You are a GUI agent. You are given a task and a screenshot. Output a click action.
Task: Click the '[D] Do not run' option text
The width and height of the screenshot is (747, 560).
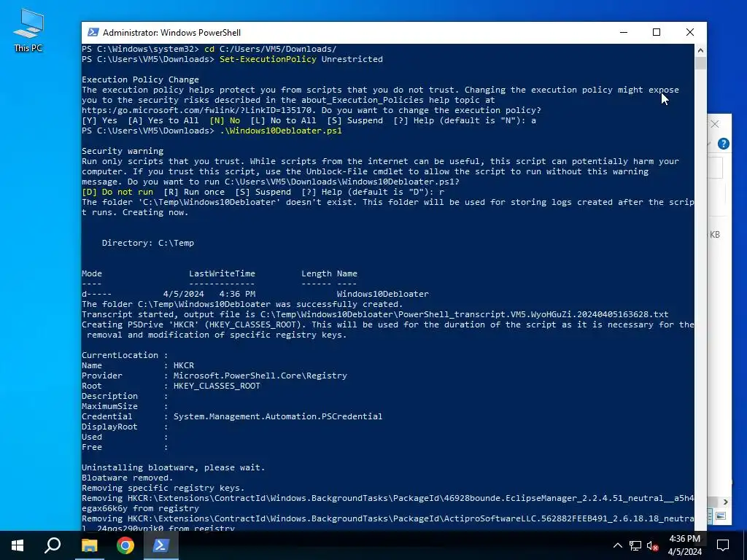click(117, 192)
